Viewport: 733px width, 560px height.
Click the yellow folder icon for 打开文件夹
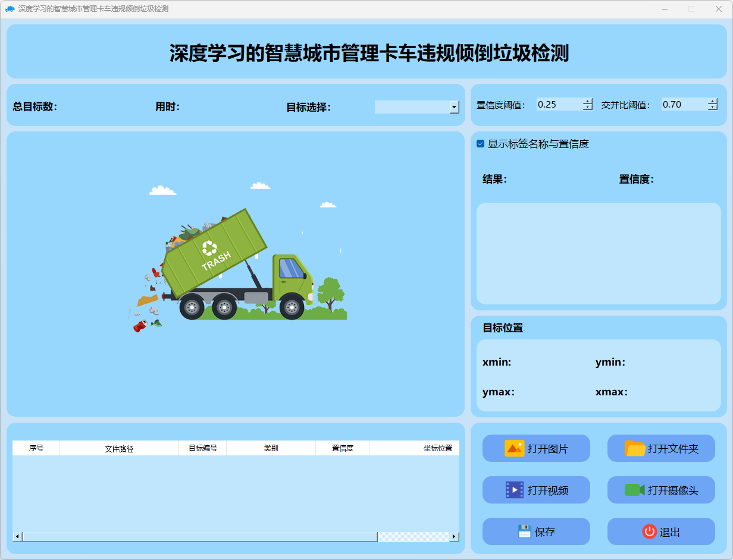(x=635, y=448)
